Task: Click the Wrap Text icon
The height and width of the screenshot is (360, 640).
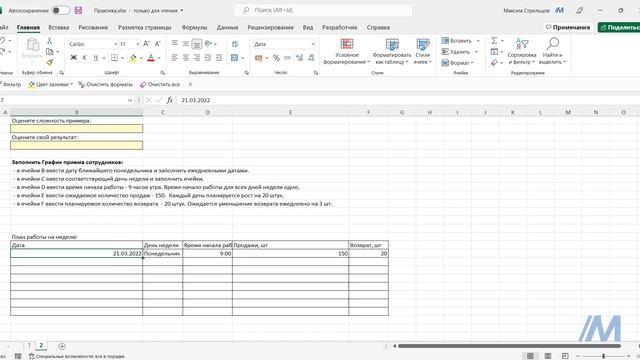Action: point(235,44)
